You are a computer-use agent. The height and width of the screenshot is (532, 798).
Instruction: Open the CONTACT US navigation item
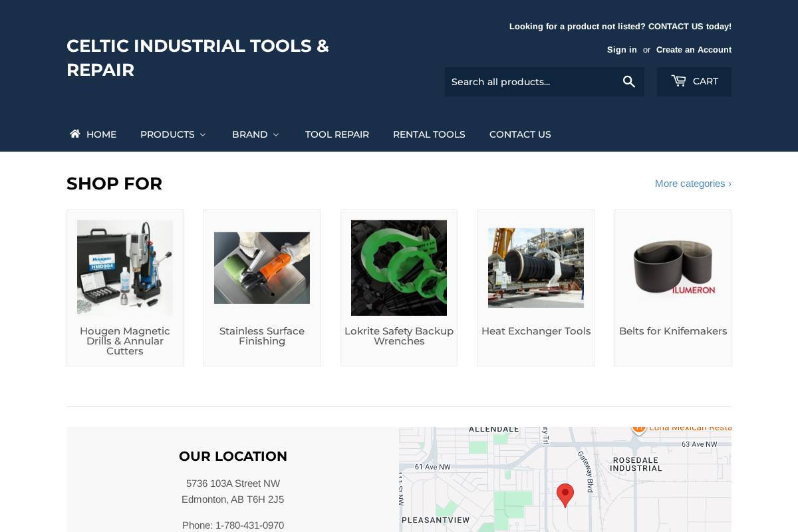520,134
